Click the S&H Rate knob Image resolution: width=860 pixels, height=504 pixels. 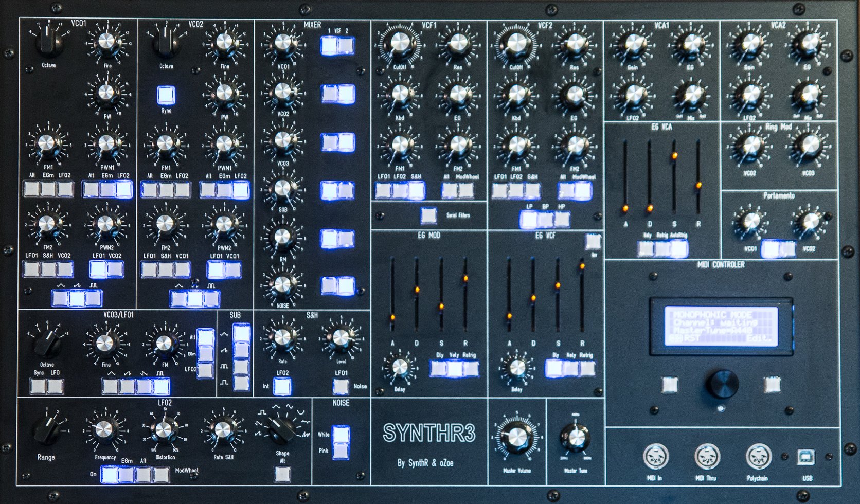click(282, 337)
